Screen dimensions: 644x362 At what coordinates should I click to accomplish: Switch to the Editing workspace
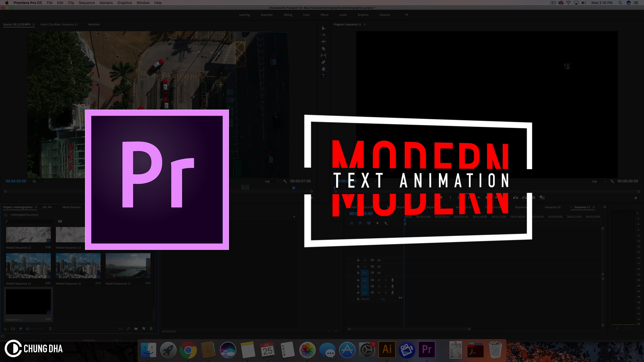288,15
